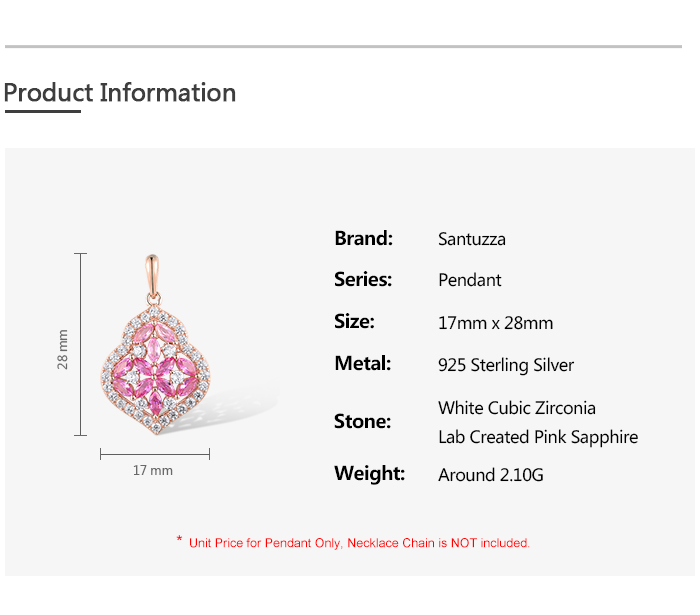Click the 17 mm width dimension label
The width and height of the screenshot is (700, 615).
tap(153, 470)
